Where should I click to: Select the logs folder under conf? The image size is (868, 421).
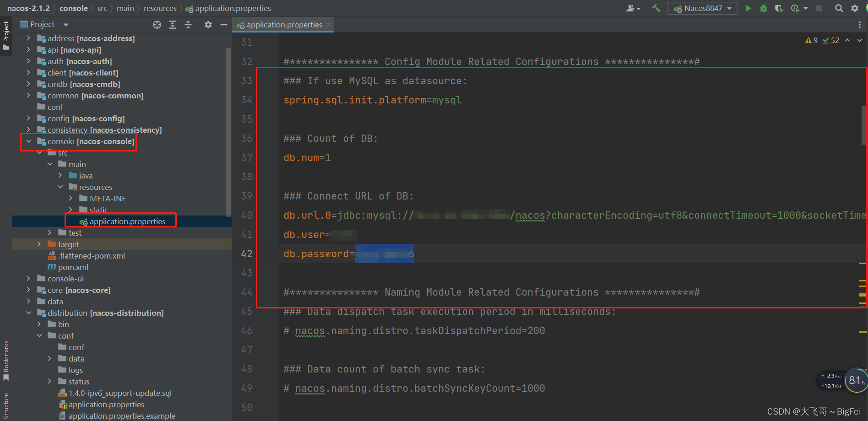(x=71, y=370)
